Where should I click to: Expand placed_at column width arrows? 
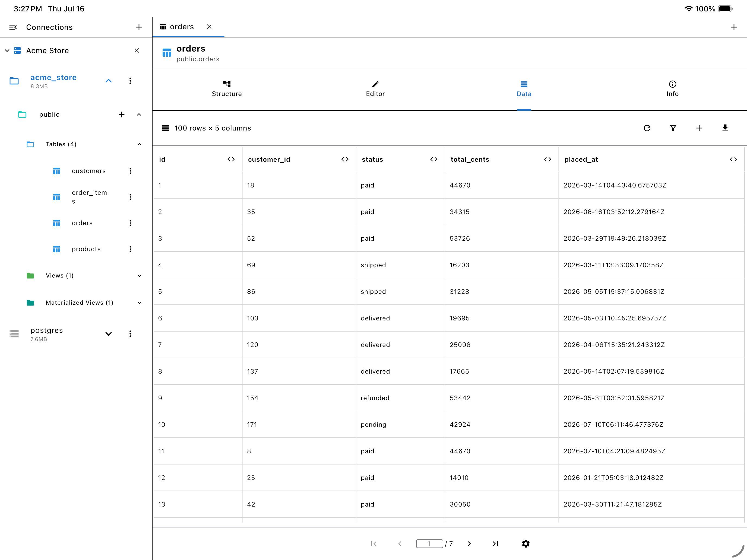click(x=733, y=159)
